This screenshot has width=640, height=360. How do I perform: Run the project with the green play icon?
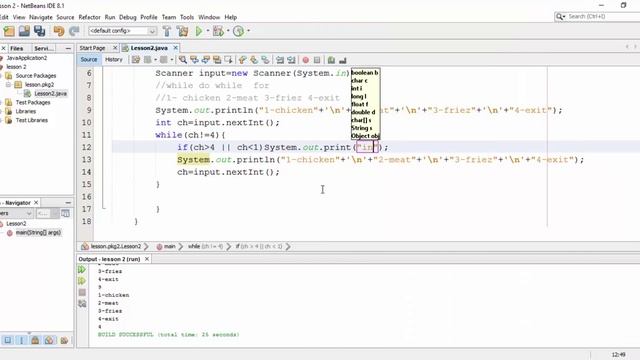pyautogui.click(x=199, y=31)
